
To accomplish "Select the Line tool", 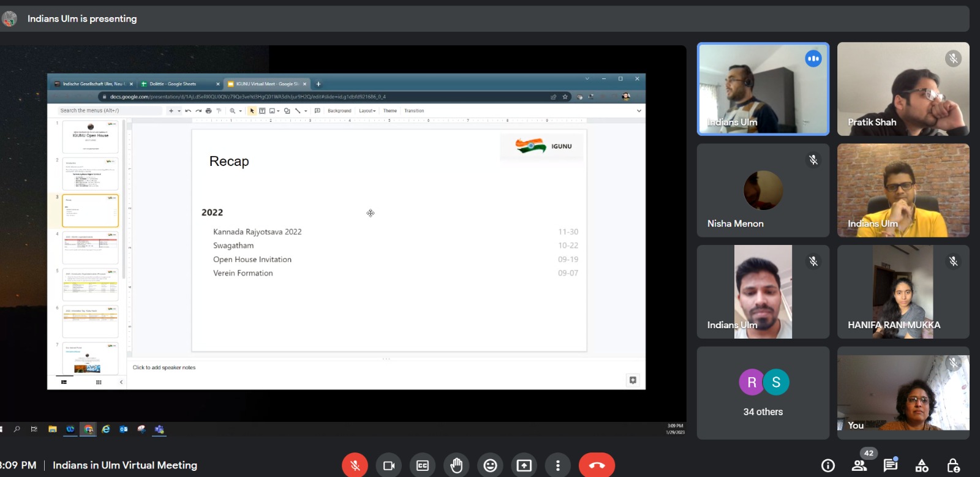I will pos(298,111).
